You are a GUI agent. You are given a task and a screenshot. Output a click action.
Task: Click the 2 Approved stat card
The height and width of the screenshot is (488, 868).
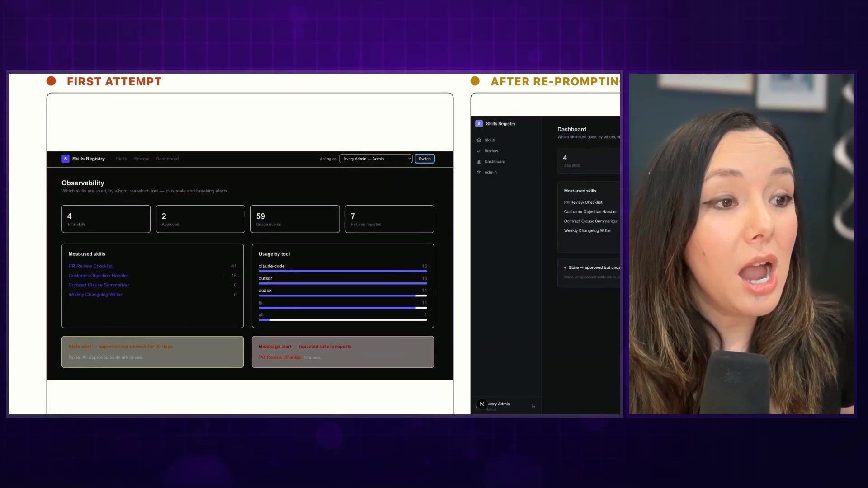click(200, 219)
